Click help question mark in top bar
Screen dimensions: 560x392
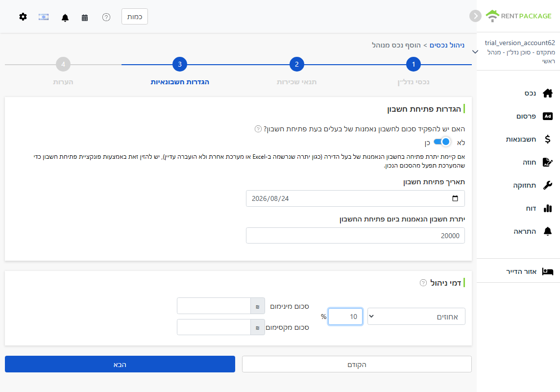pyautogui.click(x=106, y=17)
